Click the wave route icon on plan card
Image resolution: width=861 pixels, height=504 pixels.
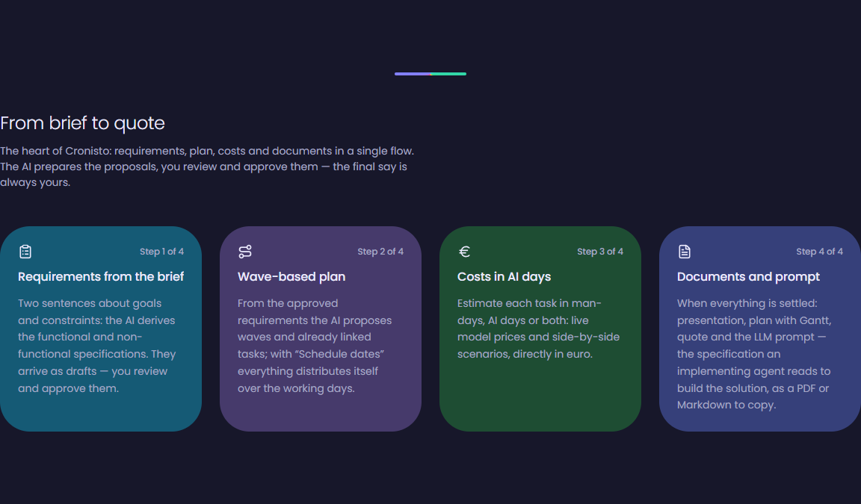tap(245, 251)
